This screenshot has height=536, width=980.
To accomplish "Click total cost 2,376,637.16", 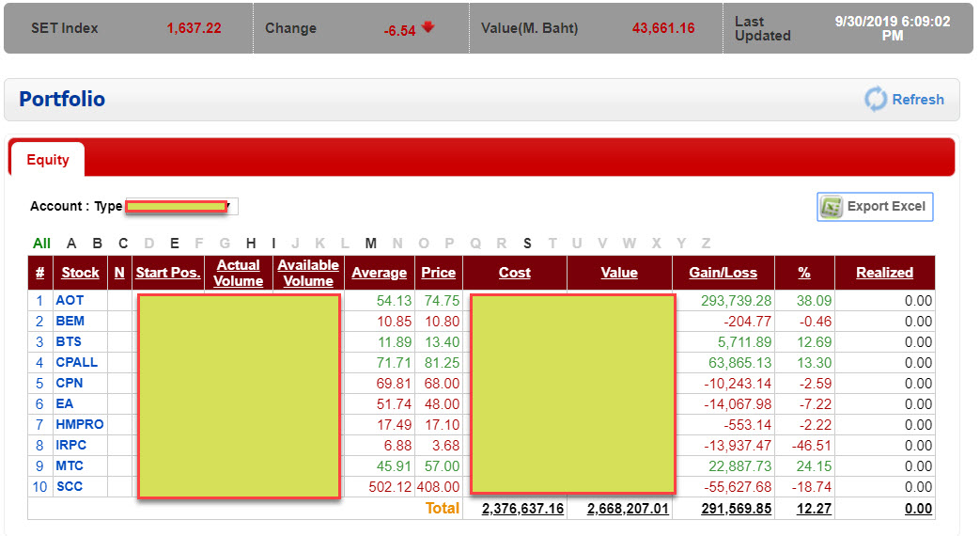I will (x=522, y=509).
